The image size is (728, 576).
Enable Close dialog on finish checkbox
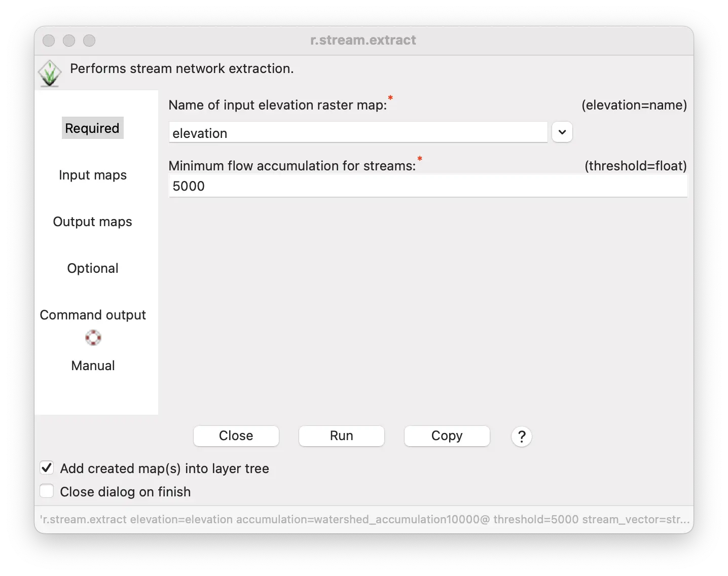coord(47,491)
